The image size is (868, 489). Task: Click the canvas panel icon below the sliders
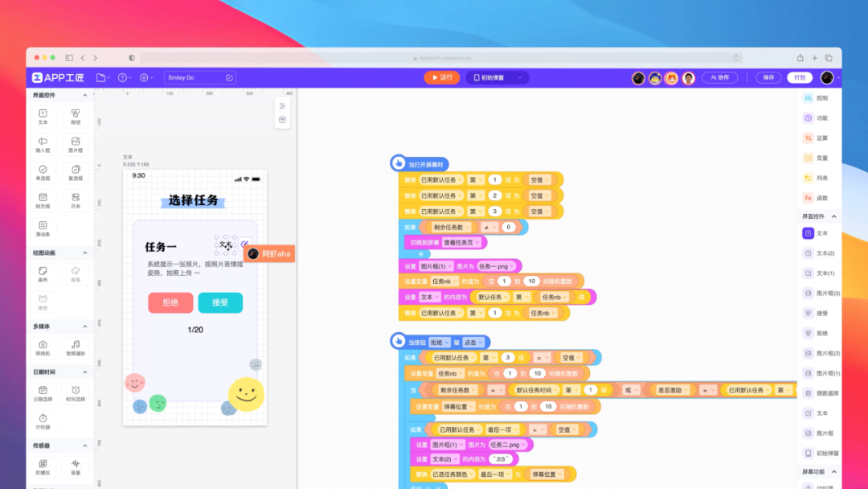[282, 120]
